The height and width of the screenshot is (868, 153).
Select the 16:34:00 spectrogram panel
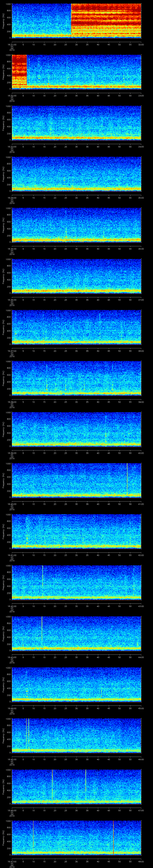(76, 174)
